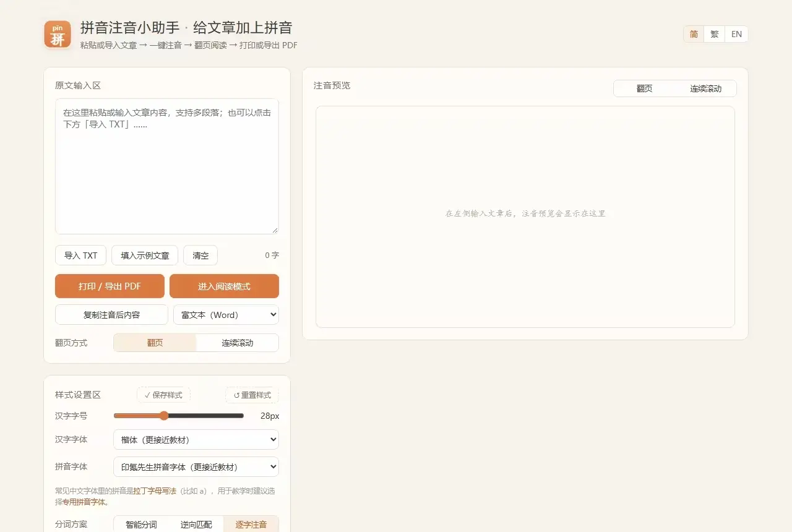Click 复制注音后内容 button
Viewport: 792px width, 532px height.
click(111, 315)
